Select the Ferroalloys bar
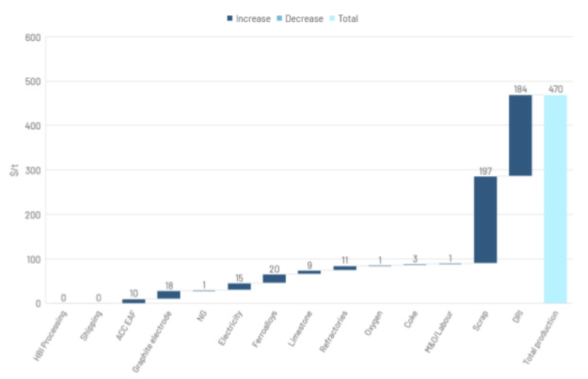The image size is (588, 379). 274,279
